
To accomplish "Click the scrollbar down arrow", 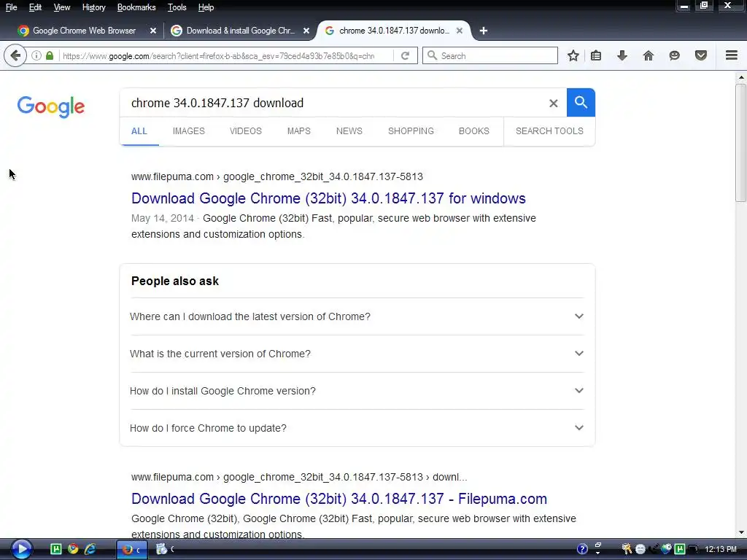I will click(741, 533).
